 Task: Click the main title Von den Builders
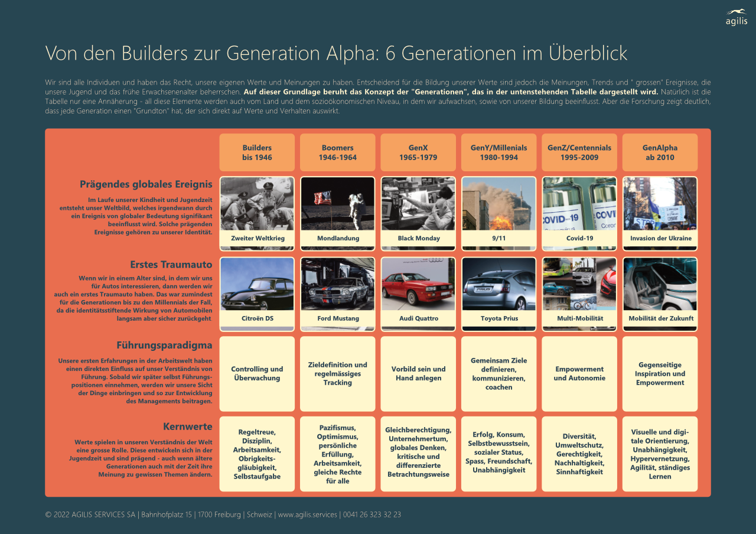(336, 54)
